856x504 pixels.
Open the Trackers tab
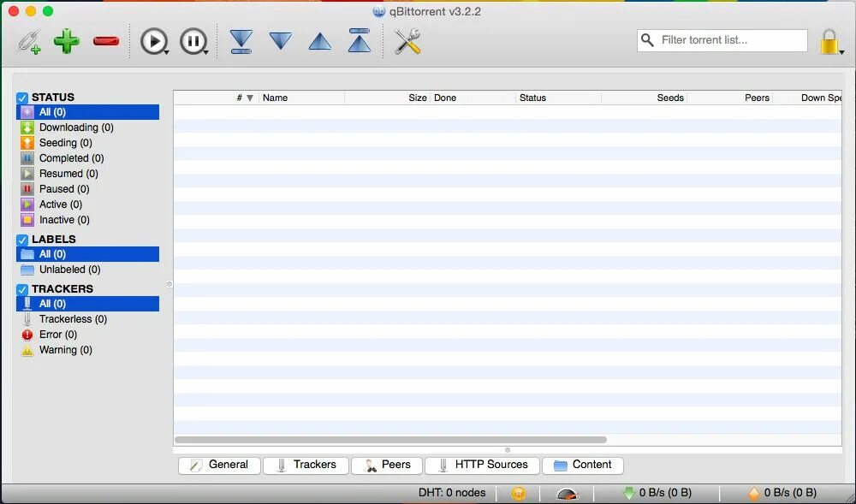click(x=306, y=465)
